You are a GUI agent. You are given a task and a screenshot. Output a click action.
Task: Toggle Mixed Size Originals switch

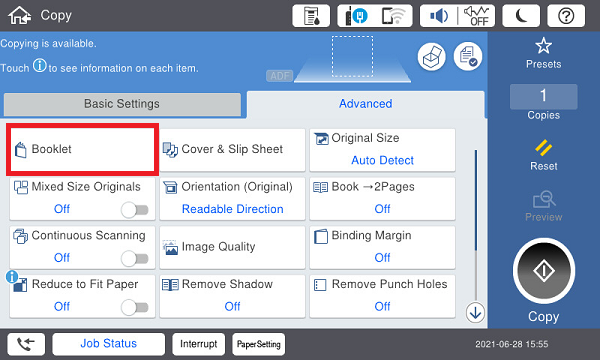click(x=135, y=210)
